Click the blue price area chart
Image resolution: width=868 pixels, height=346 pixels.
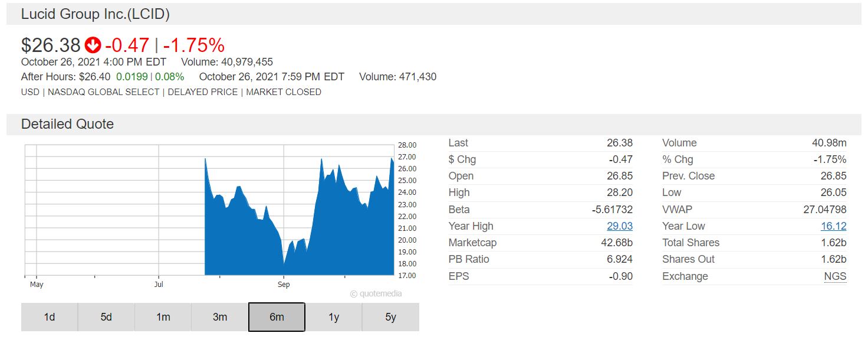pos(330,236)
